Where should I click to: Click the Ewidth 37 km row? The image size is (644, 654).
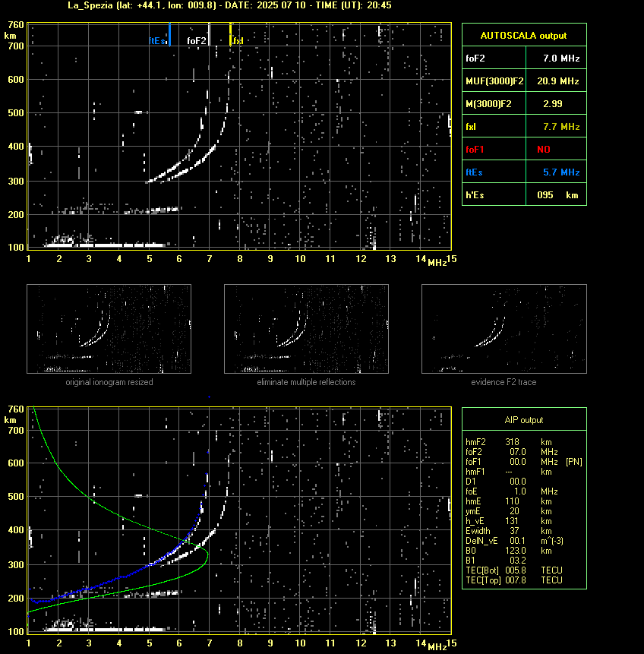pyautogui.click(x=509, y=531)
